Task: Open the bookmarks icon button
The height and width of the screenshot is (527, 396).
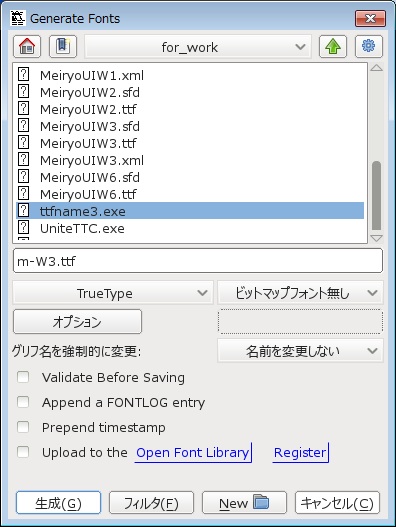Action: 63,46
